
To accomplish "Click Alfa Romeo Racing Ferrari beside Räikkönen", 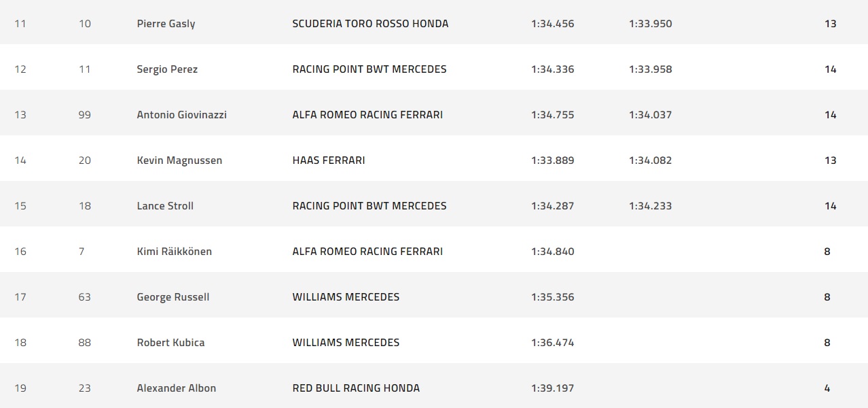I will (367, 252).
